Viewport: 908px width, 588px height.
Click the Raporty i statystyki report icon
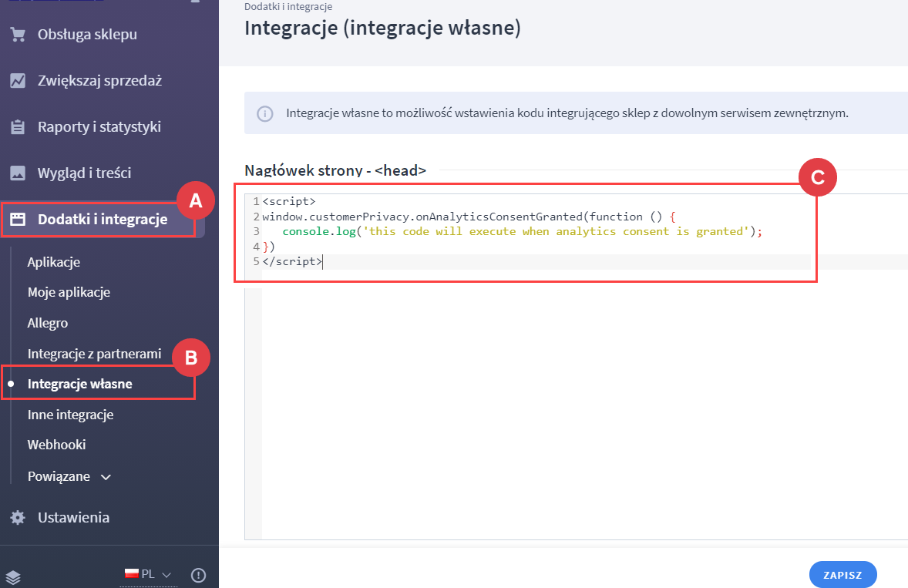pos(17,126)
